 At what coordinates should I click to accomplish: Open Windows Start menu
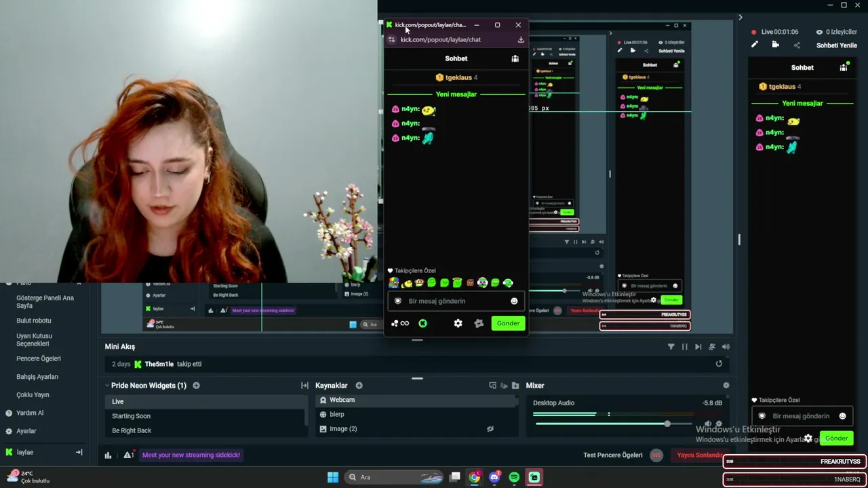[333, 477]
